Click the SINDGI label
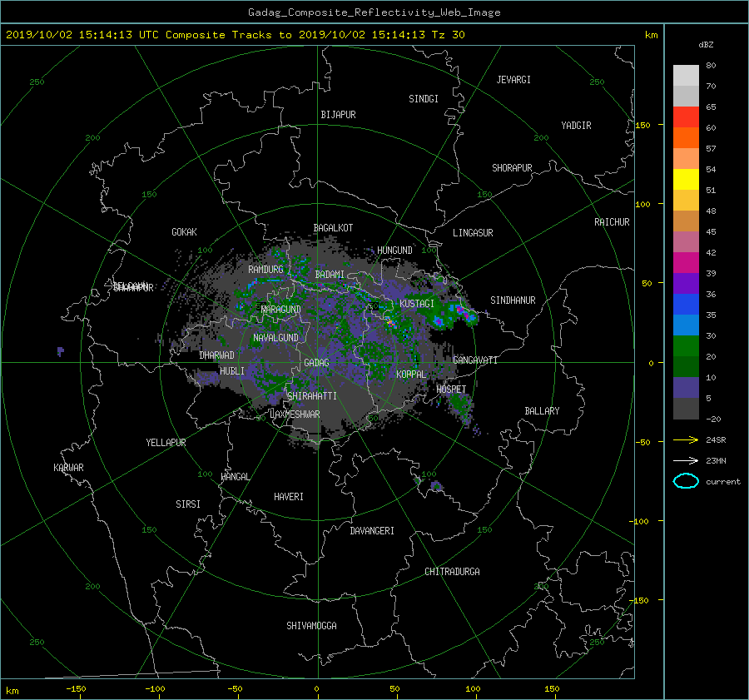Viewport: 749px width, 700px height. pyautogui.click(x=424, y=99)
